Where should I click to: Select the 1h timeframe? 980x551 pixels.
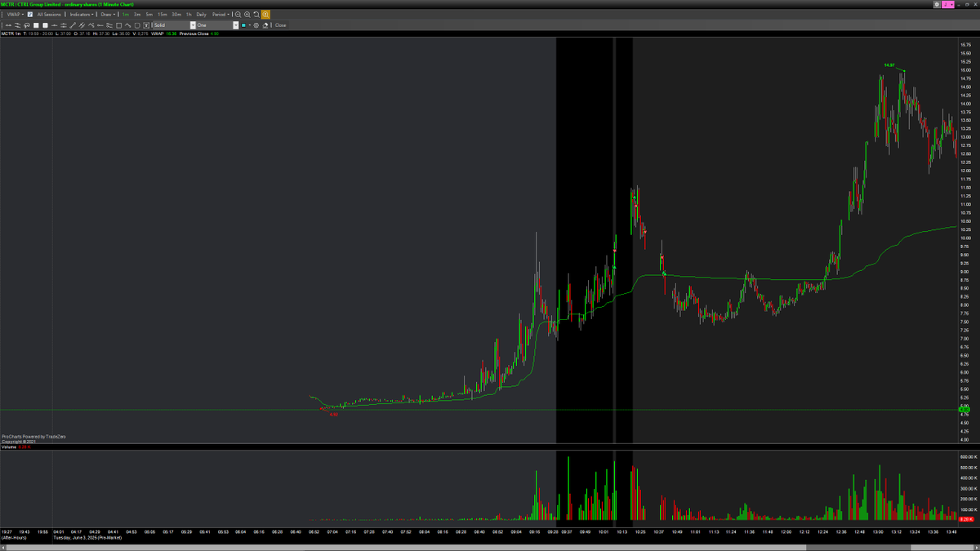189,15
